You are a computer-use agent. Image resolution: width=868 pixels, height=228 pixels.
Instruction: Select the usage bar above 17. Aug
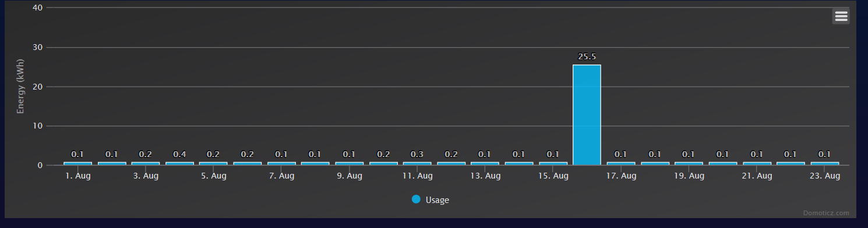[x=620, y=163]
